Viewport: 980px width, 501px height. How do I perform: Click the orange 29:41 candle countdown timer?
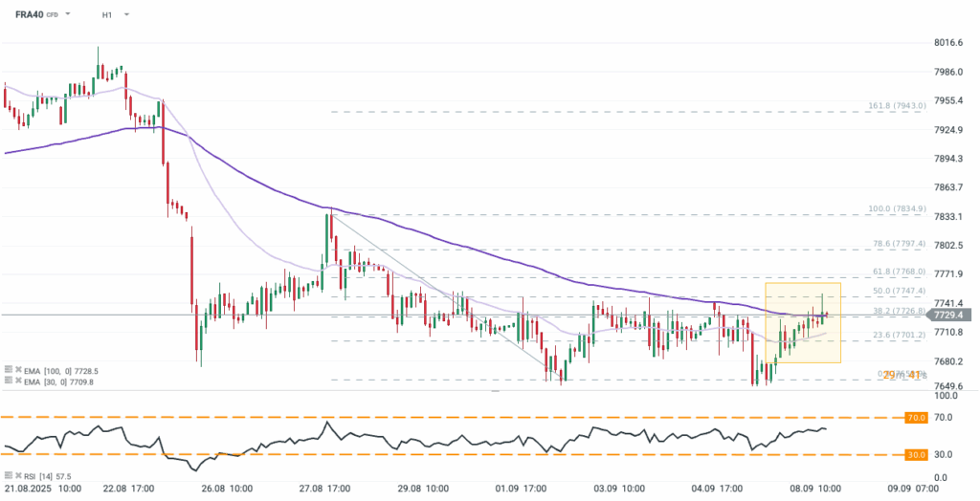point(901,375)
